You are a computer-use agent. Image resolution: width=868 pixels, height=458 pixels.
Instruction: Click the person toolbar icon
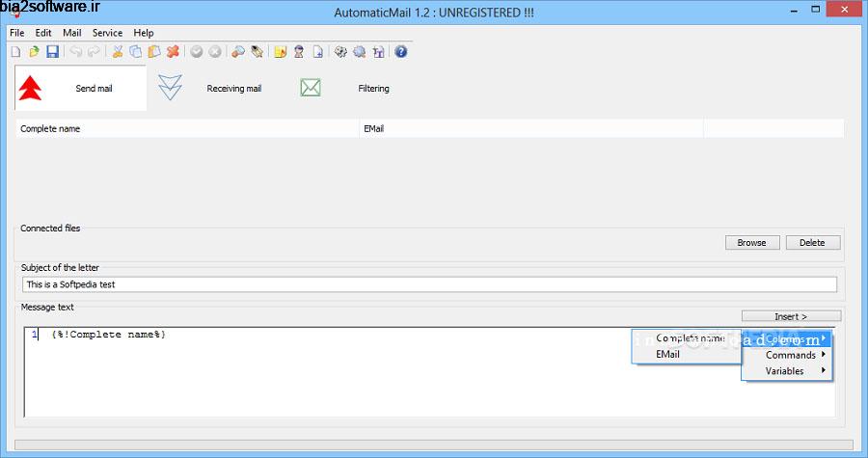(x=299, y=52)
